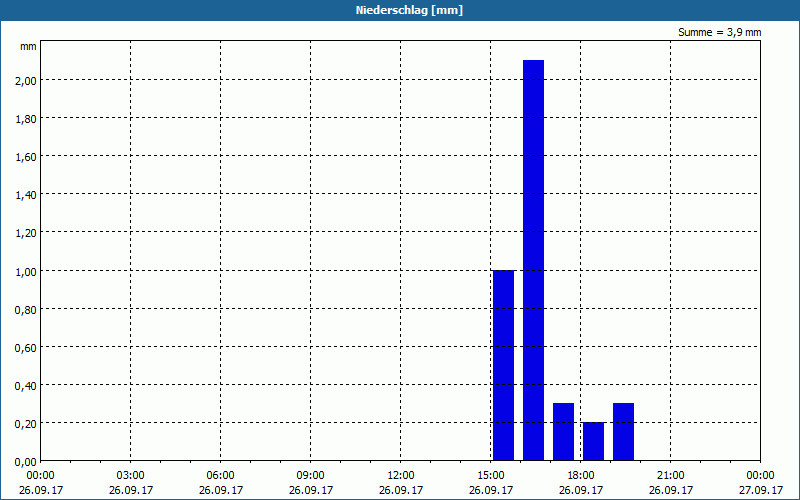The width and height of the screenshot is (800, 500).
Task: Click the 1,00 y-axis value
Action: pyautogui.click(x=26, y=271)
